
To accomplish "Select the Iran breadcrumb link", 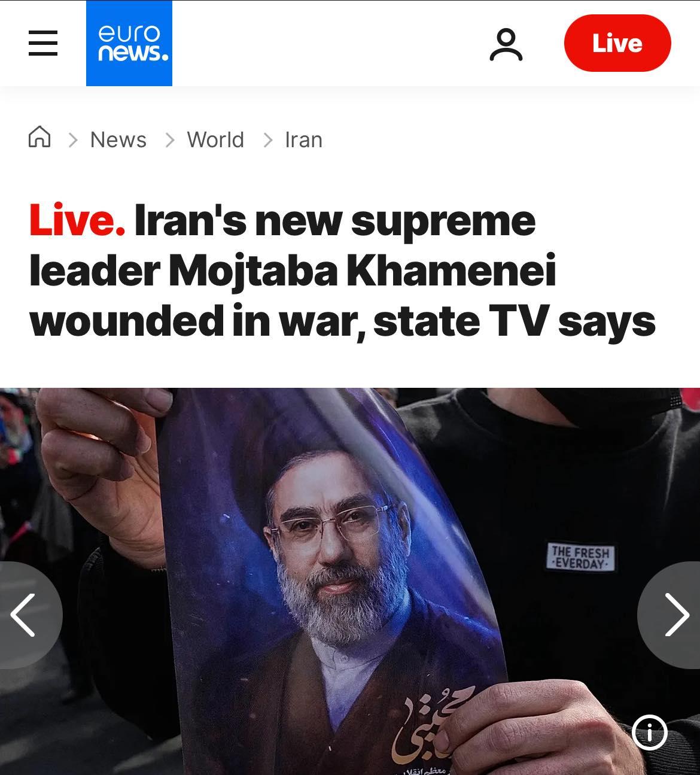I will [x=303, y=139].
